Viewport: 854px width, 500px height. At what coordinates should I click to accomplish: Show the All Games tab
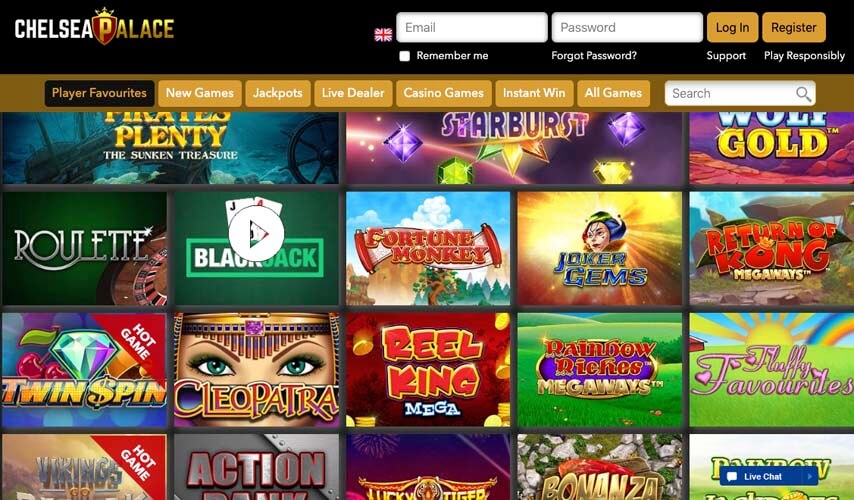tap(613, 93)
